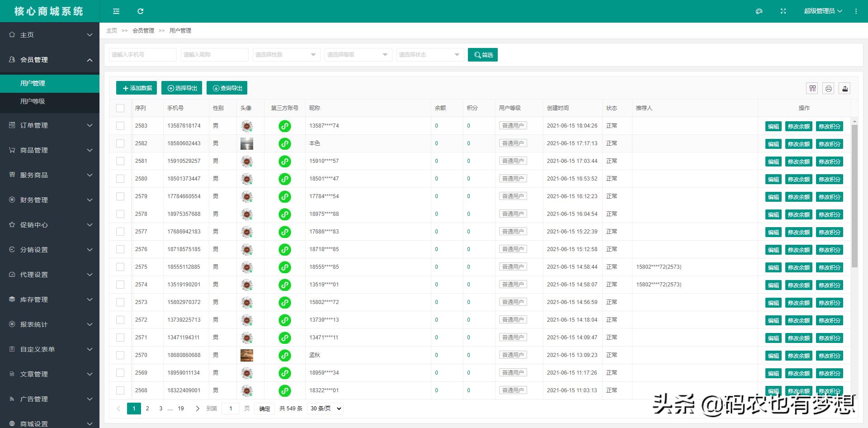Image resolution: width=868 pixels, height=428 pixels.
Task: Open the 请选择等级 level dropdown
Action: 358,55
